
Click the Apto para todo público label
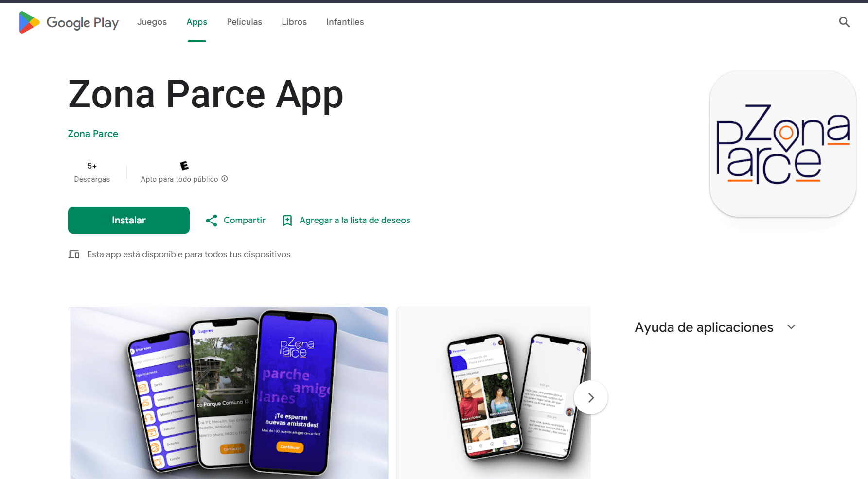click(x=179, y=179)
